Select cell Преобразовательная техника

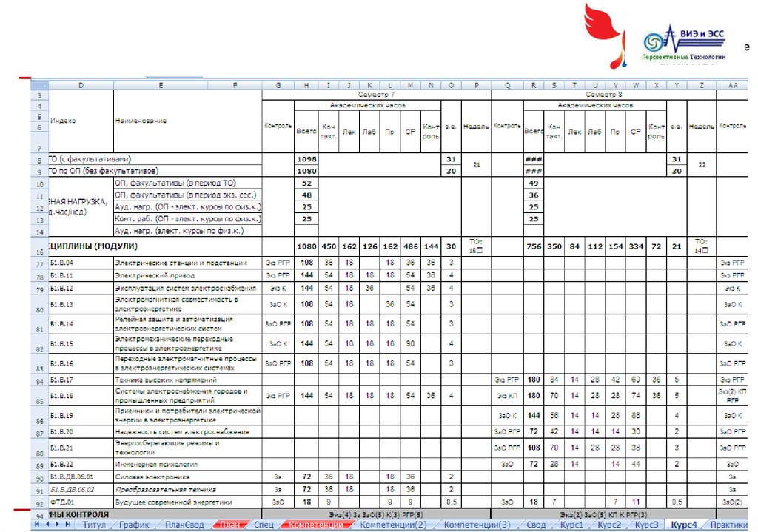click(187, 490)
